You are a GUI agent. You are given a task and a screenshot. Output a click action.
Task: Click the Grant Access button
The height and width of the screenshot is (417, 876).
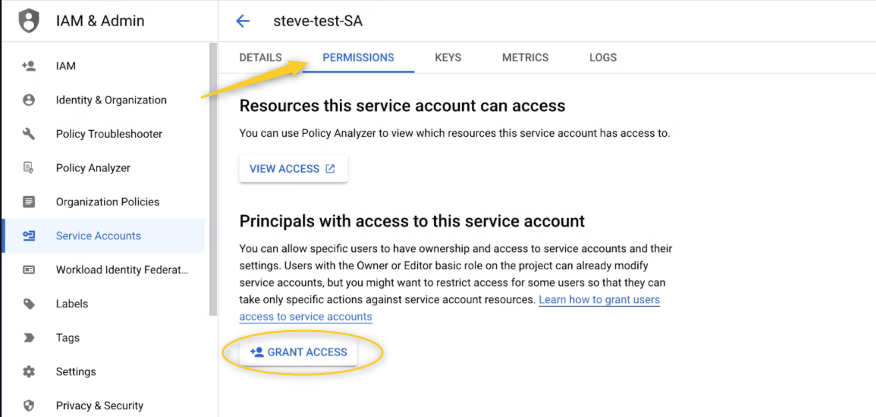(x=298, y=352)
